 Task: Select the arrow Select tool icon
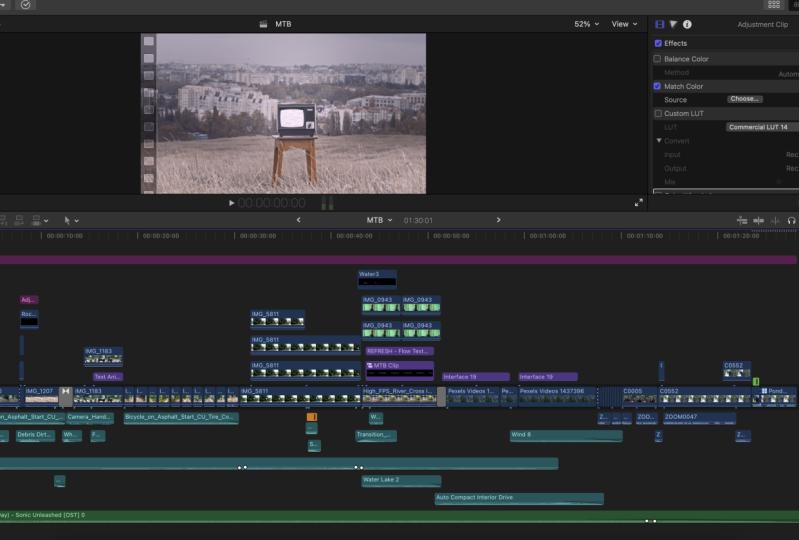point(67,220)
